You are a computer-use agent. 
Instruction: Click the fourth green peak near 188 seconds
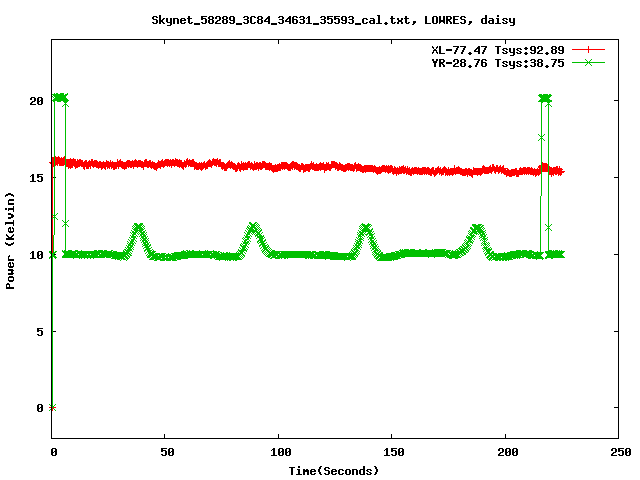(478, 228)
